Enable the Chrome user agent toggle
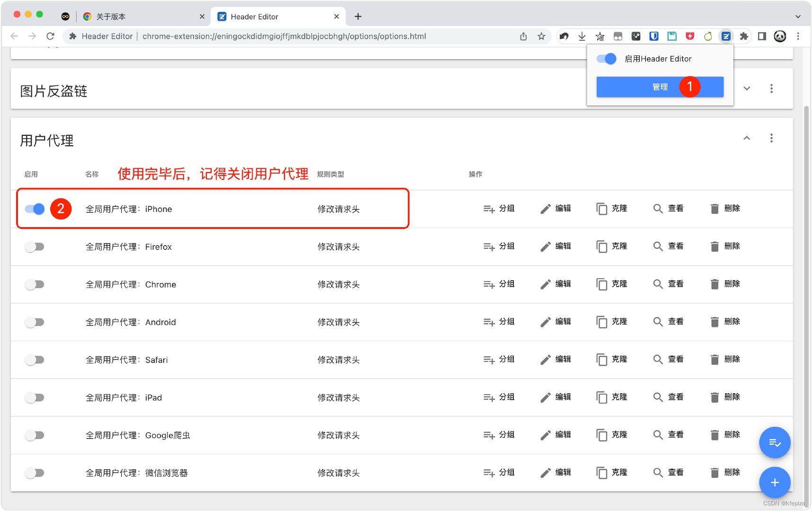This screenshot has width=812, height=511. 35,284
